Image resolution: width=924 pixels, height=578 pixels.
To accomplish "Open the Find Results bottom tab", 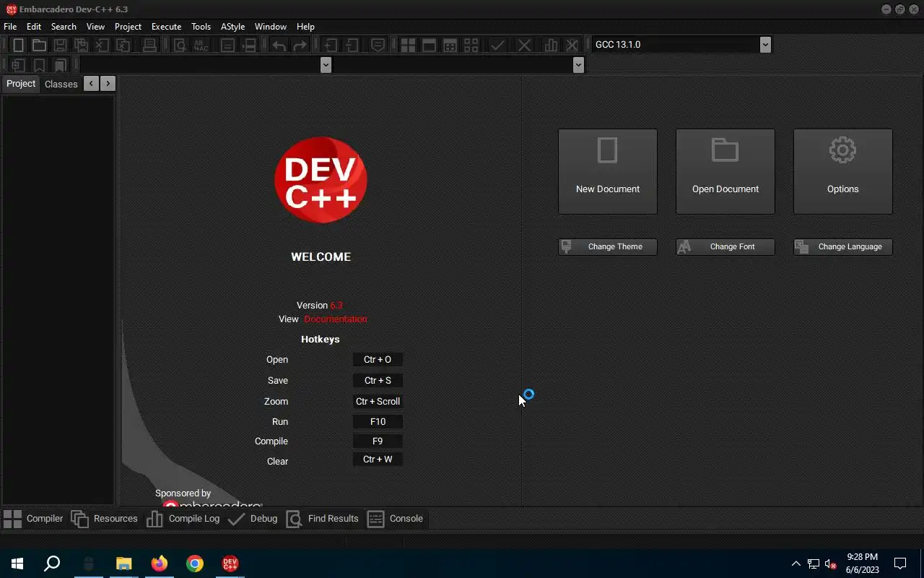I will [322, 519].
